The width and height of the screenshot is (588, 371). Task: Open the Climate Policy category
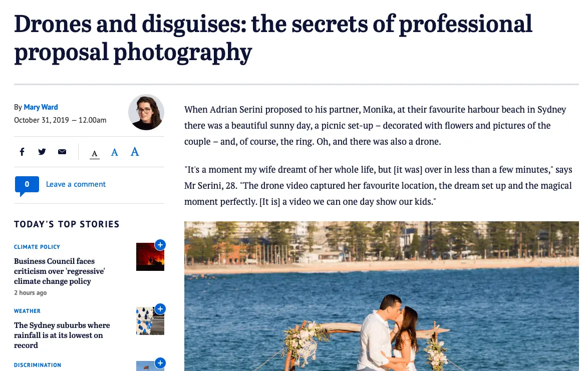pyautogui.click(x=37, y=247)
